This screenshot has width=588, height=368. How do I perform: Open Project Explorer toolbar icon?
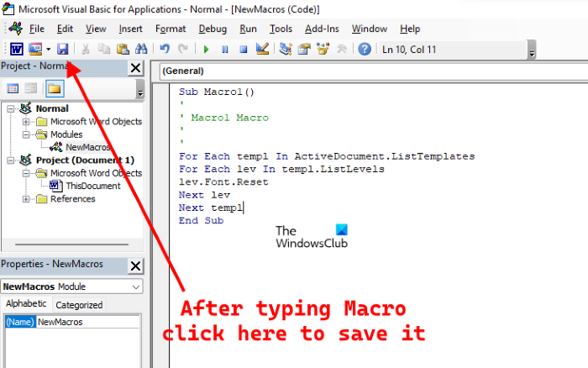(286, 49)
